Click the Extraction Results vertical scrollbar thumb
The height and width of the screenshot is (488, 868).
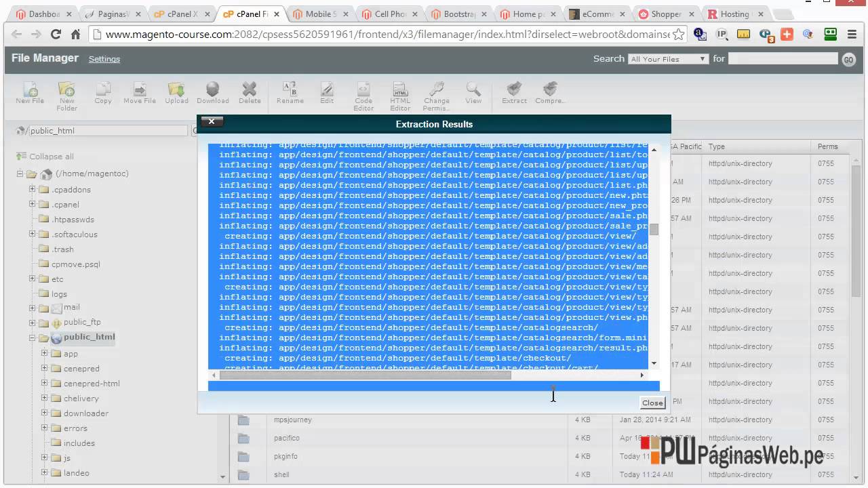pyautogui.click(x=654, y=230)
